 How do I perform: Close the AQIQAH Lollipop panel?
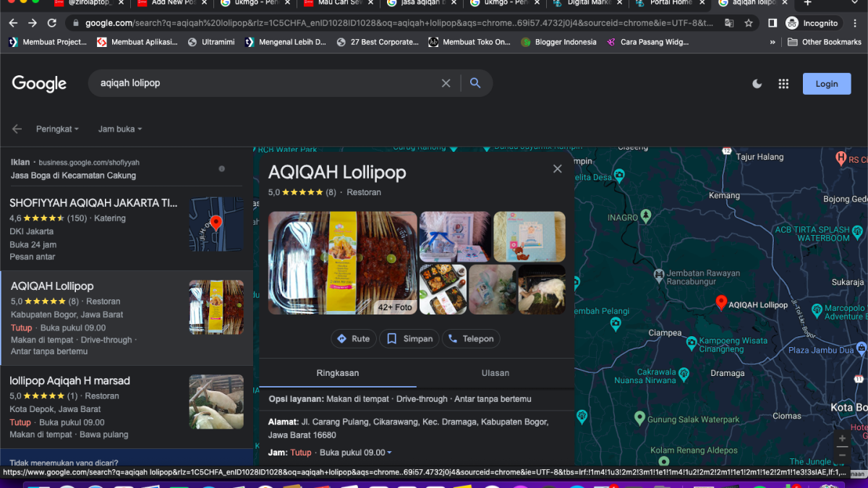(x=557, y=169)
